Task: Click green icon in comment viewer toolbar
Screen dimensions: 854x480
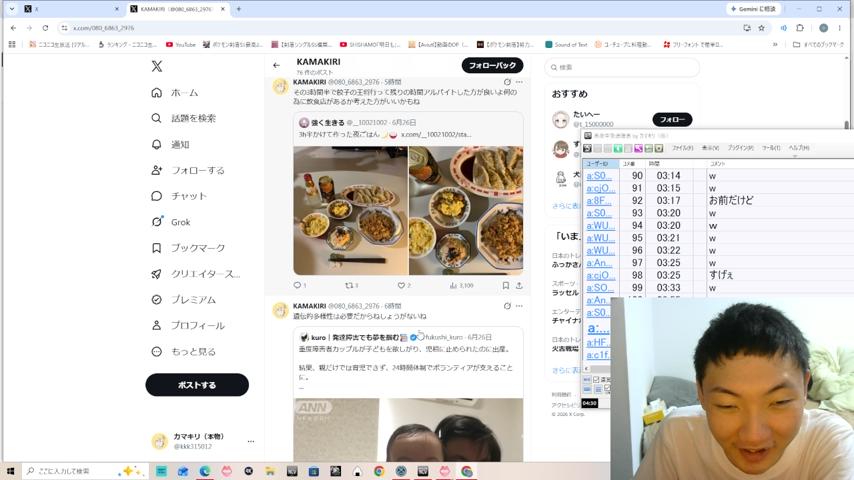Action: [618, 148]
